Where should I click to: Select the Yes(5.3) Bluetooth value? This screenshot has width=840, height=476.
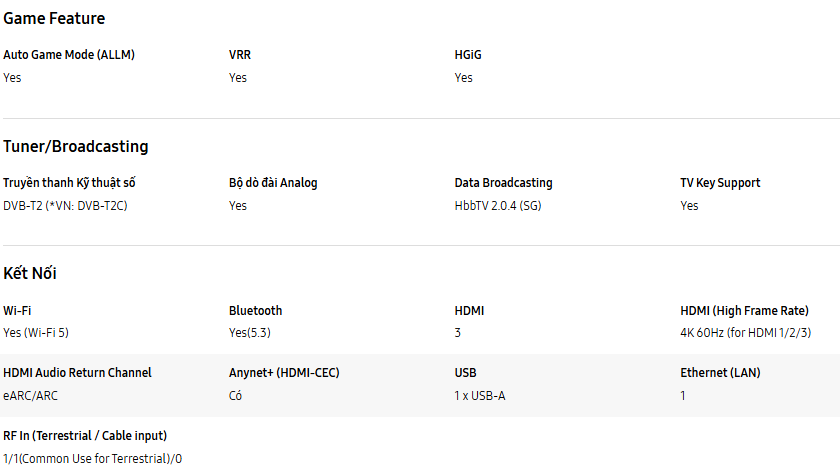[251, 332]
